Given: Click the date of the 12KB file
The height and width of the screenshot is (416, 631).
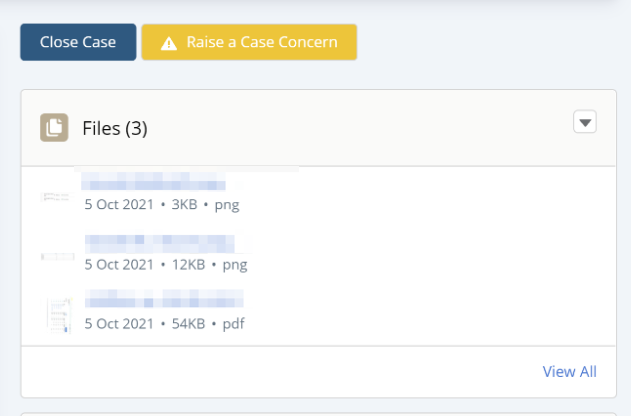Looking at the screenshot, I should [x=119, y=265].
